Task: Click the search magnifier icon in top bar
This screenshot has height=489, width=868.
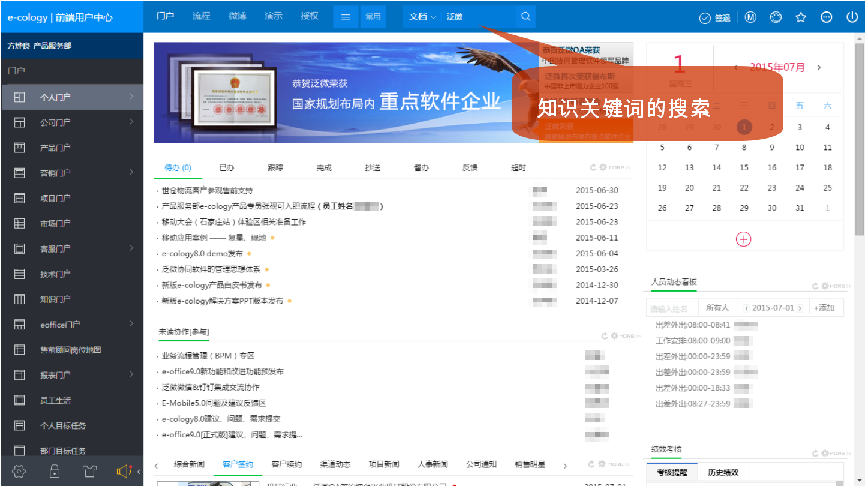Action: tap(525, 17)
